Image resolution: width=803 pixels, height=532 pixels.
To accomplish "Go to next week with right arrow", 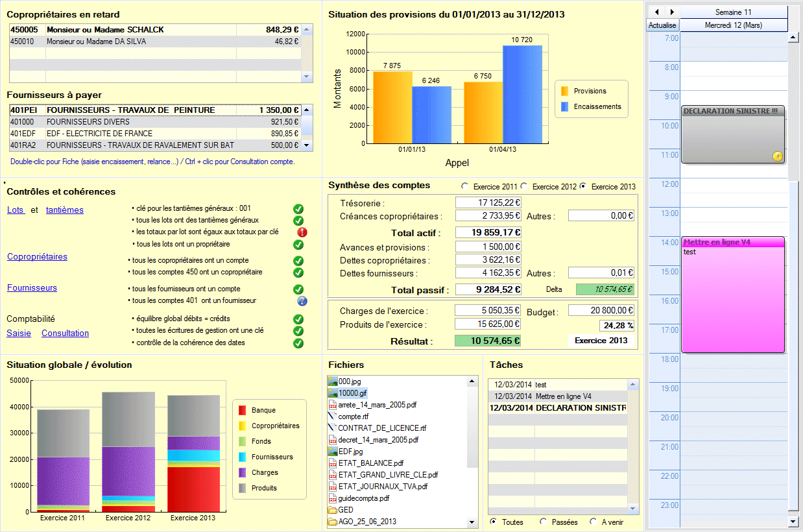I will pyautogui.click(x=671, y=12).
